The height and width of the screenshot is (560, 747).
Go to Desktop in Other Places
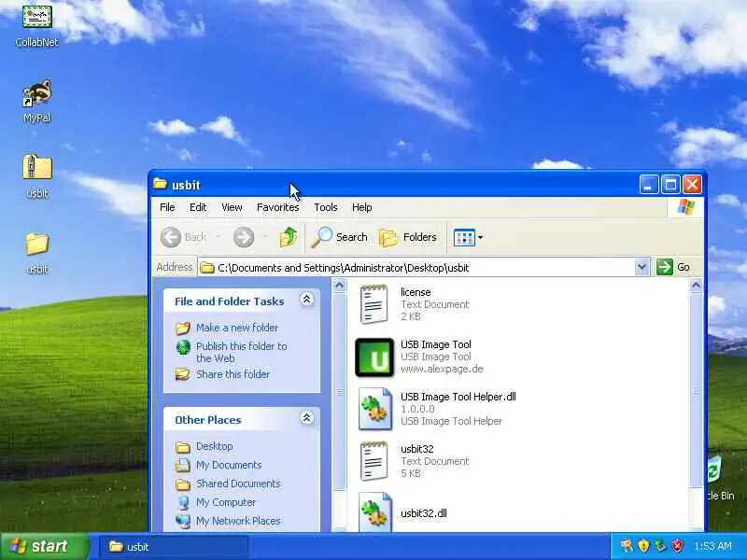[x=215, y=446]
